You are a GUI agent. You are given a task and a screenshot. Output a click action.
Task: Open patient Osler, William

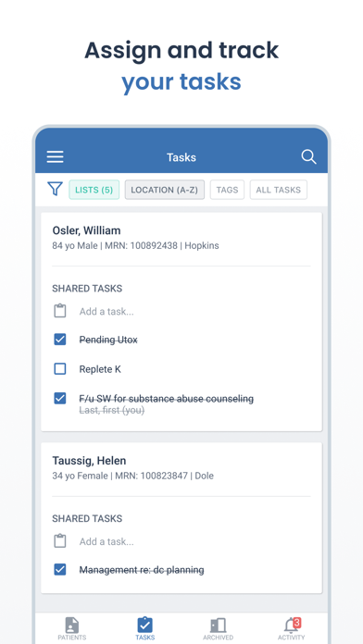[86, 230]
